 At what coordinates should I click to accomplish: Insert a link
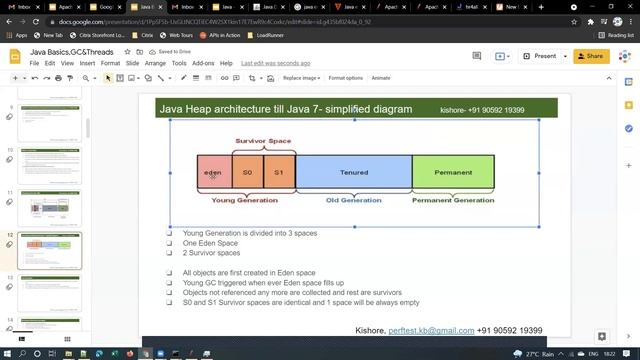click(x=224, y=78)
